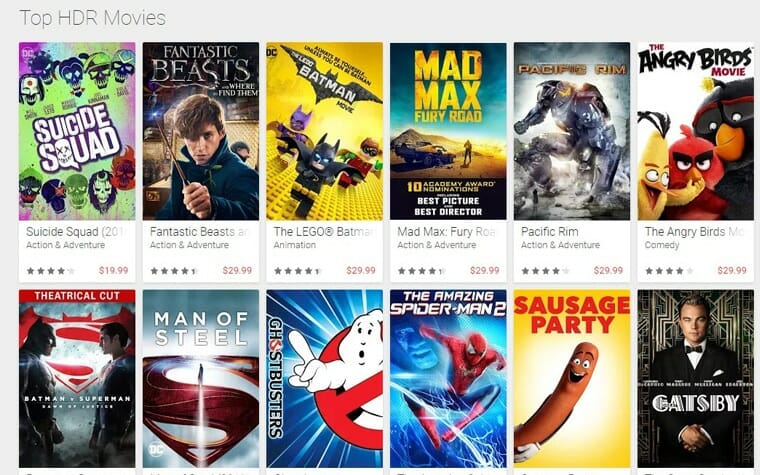Select the Pacific Rim poster

point(572,131)
